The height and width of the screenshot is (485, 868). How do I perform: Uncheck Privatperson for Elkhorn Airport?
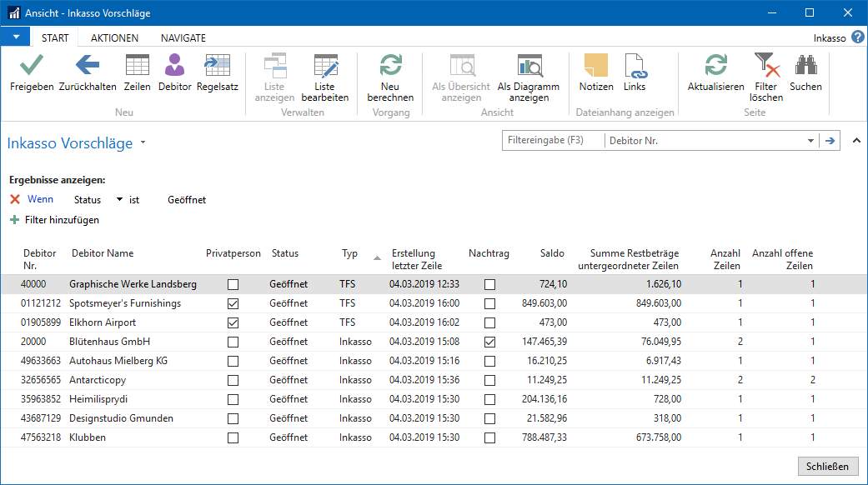pyautogui.click(x=233, y=322)
